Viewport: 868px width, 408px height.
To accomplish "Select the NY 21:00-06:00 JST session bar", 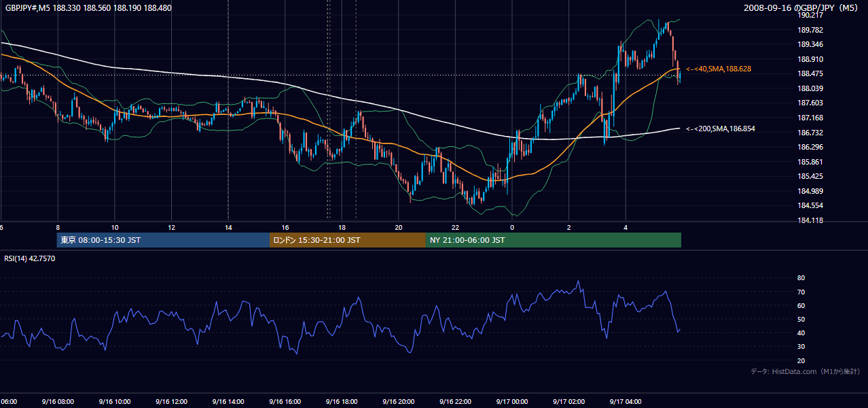I will [x=554, y=240].
